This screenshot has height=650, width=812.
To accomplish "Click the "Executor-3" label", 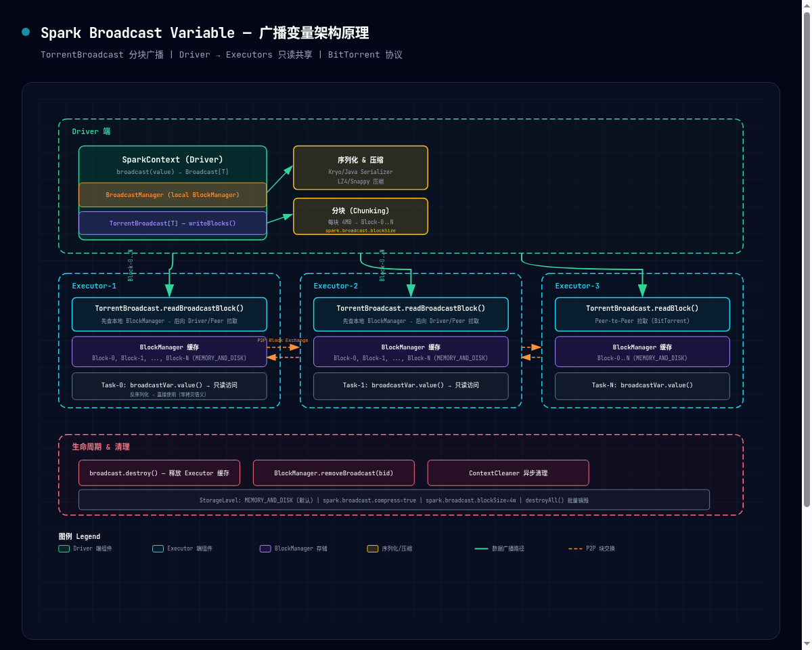I will 577,286.
